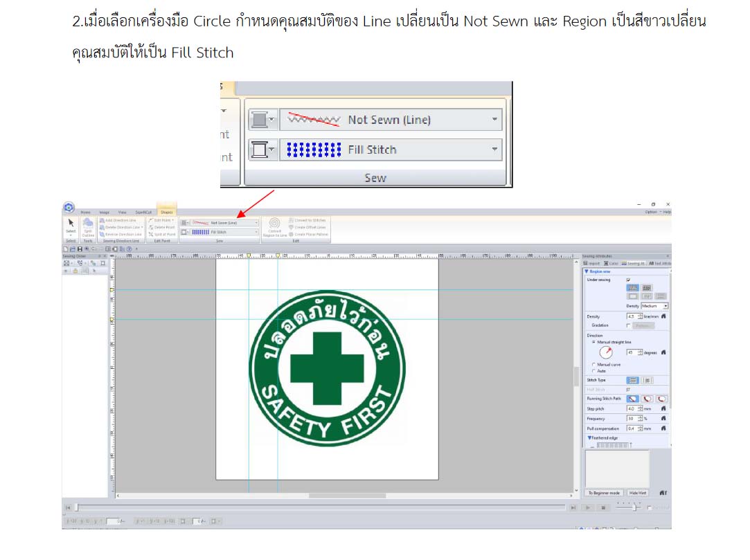Click the Open file icon in quick toolbar
The width and height of the screenshot is (750, 560).
tap(73, 249)
